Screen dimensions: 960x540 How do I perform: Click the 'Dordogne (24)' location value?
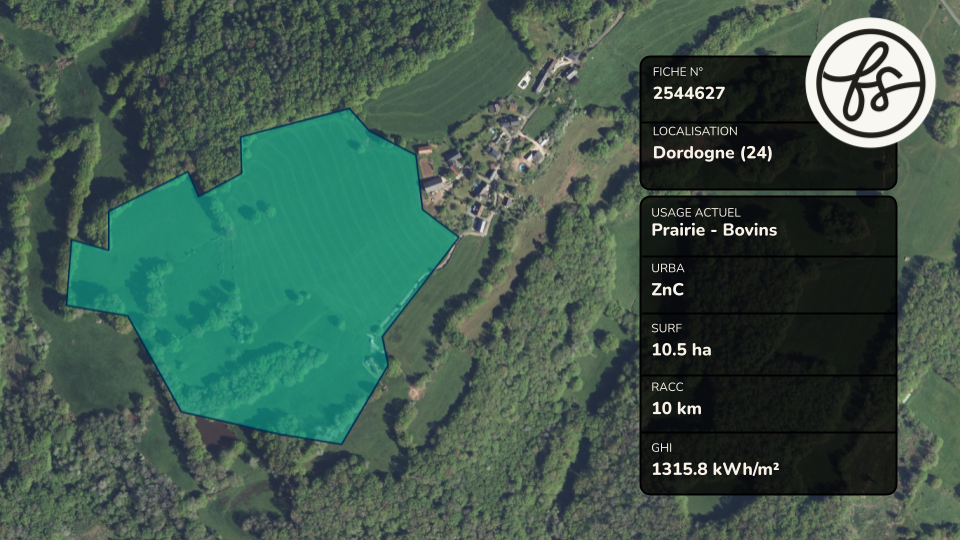(x=713, y=152)
